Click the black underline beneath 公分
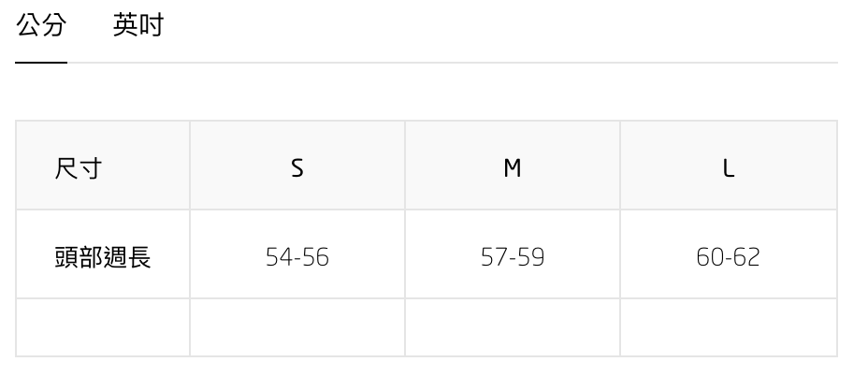The height and width of the screenshot is (376, 868). pyautogui.click(x=41, y=63)
